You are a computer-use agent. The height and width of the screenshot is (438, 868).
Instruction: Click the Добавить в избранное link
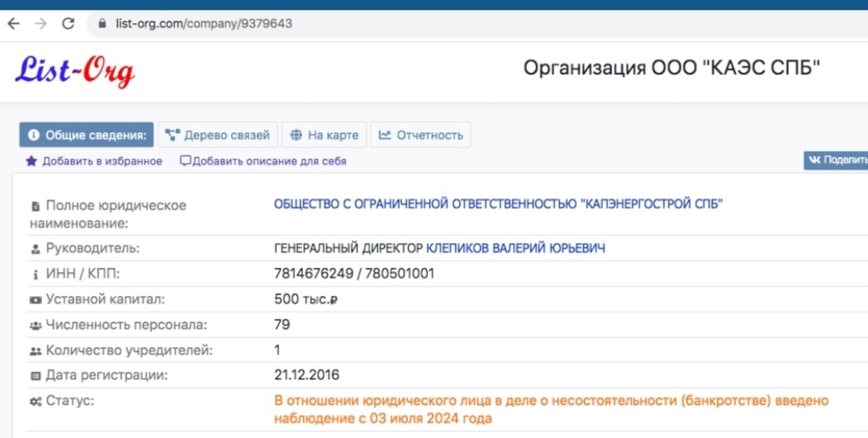pyautogui.click(x=102, y=161)
